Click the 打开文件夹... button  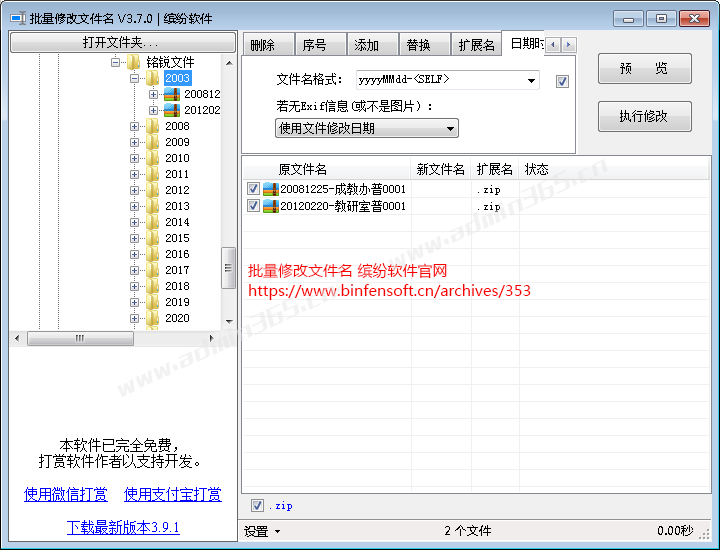pyautogui.click(x=122, y=42)
